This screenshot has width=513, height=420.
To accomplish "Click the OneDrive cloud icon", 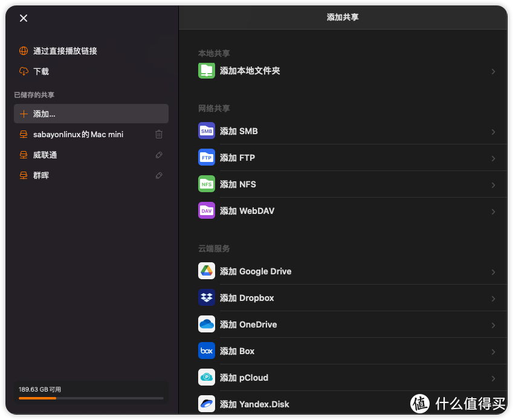I will coord(207,324).
